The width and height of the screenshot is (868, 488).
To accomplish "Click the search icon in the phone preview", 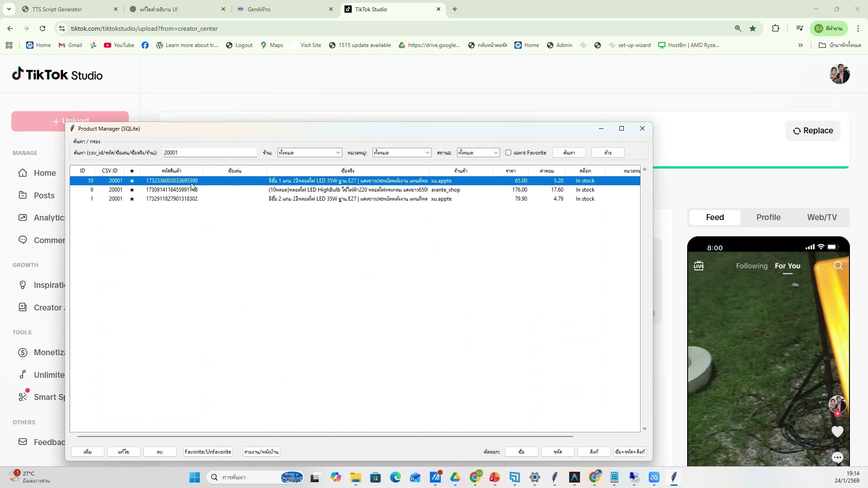I will point(838,266).
